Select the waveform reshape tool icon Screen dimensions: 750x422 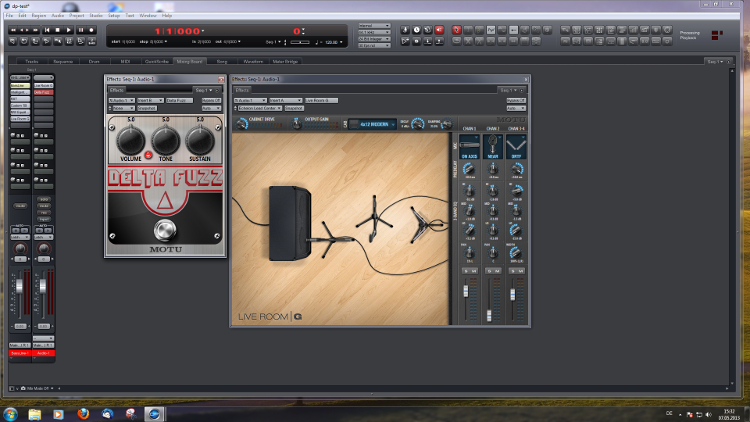coord(491,30)
